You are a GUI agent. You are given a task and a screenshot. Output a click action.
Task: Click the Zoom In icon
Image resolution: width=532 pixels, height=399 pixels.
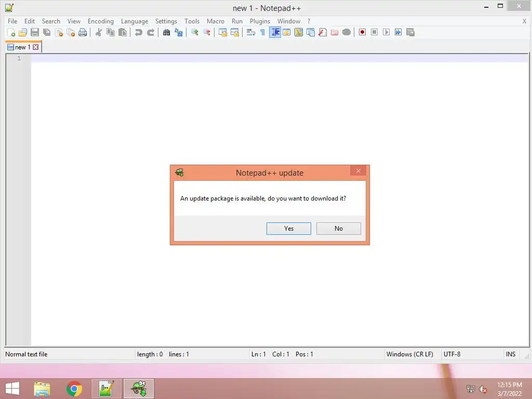194,32
